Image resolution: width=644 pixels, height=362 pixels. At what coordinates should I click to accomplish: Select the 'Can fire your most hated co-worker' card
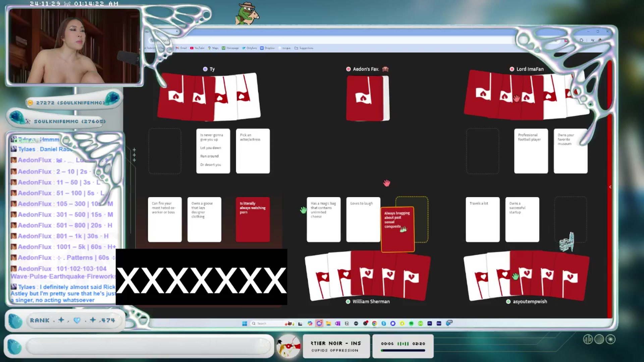coord(165,220)
